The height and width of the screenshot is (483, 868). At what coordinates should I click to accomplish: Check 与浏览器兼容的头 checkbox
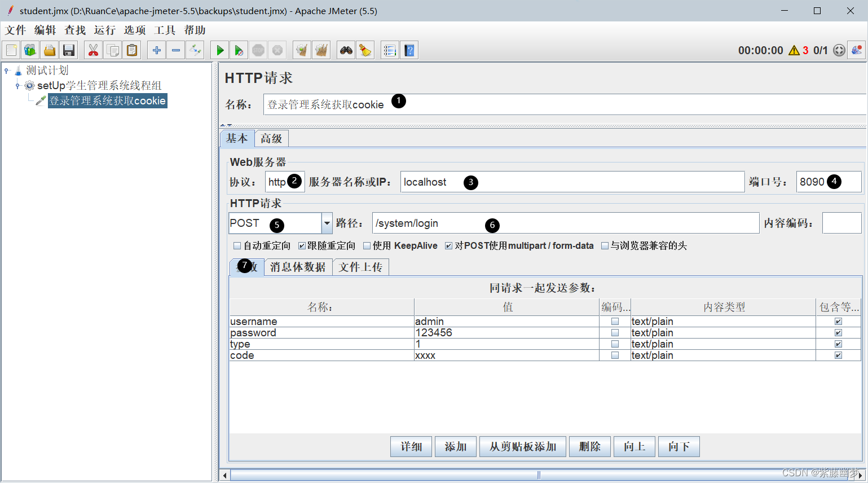[605, 246]
